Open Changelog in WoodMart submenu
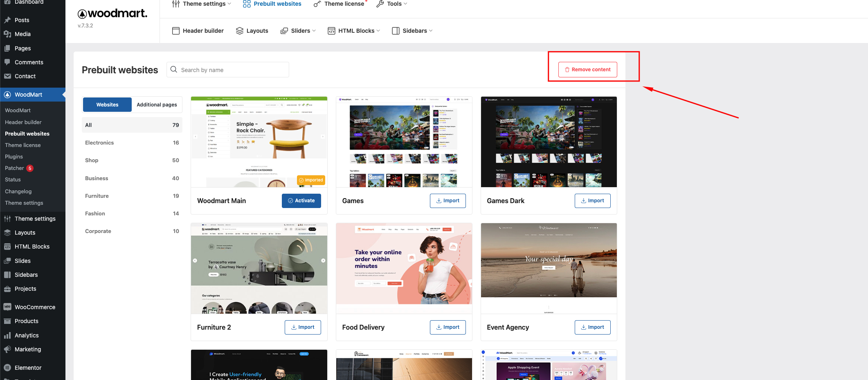 click(x=18, y=191)
